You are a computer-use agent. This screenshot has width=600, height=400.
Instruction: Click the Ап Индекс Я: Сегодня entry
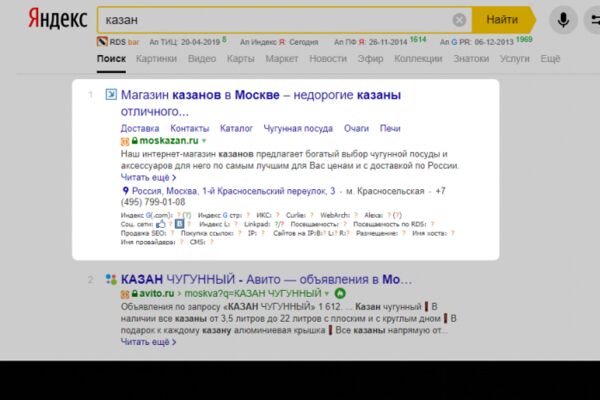(x=279, y=42)
